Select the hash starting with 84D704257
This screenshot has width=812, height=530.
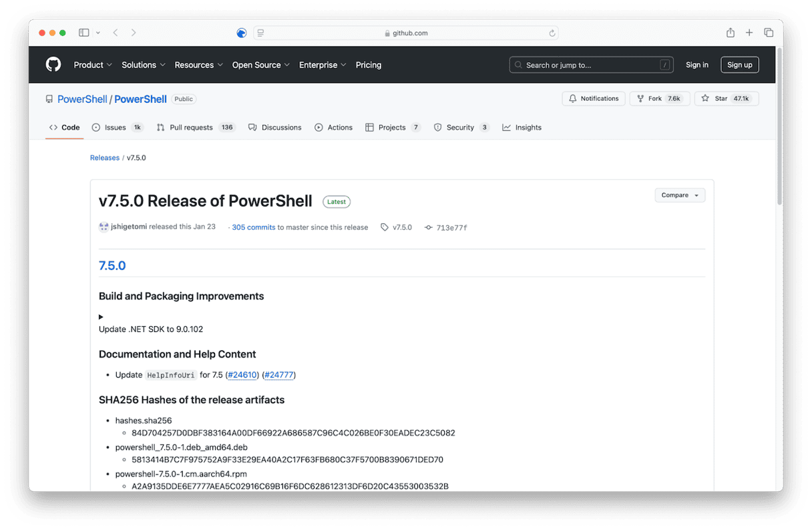(294, 433)
